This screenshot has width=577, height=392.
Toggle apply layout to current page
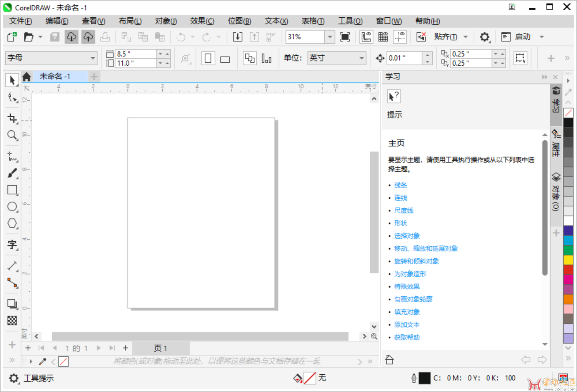[x=267, y=58]
